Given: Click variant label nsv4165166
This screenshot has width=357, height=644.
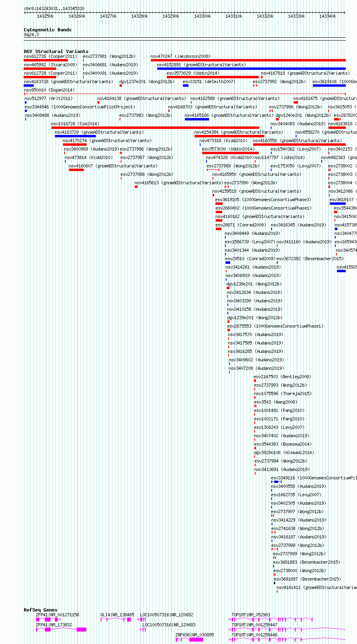Looking at the screenshot, I should 229,115.
